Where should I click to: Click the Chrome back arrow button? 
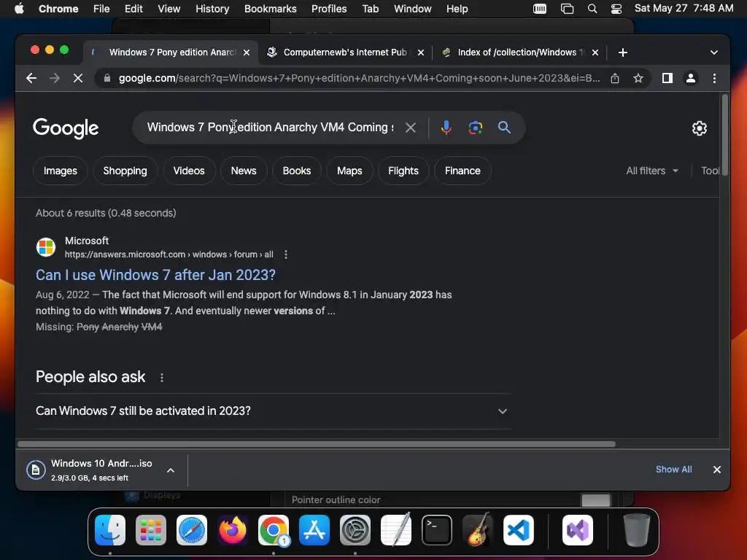point(31,78)
